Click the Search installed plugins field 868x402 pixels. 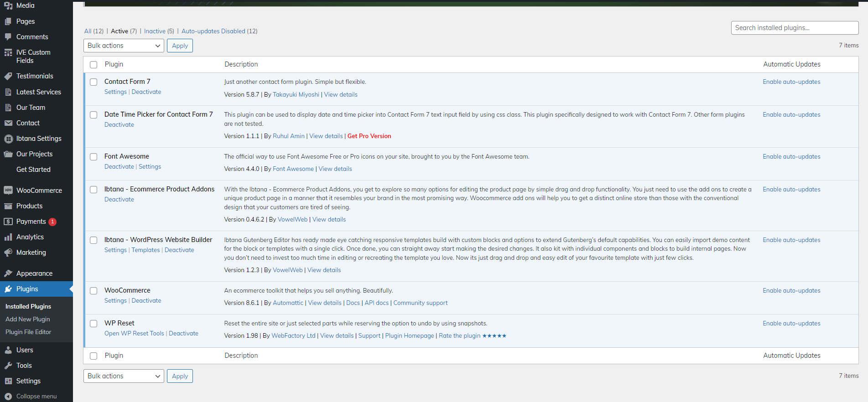pyautogui.click(x=795, y=28)
